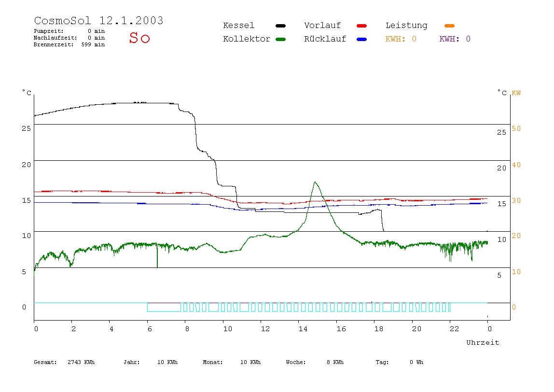Select hour 12 on the time axis

pos(265,329)
